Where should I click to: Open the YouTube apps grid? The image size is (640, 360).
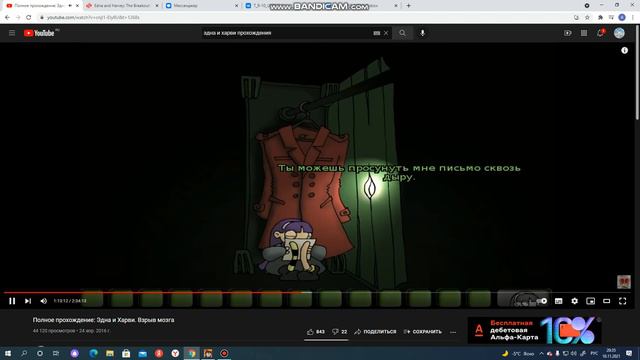click(584, 33)
